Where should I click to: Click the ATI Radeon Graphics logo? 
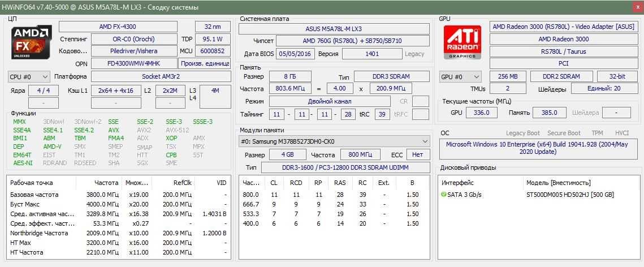click(463, 42)
